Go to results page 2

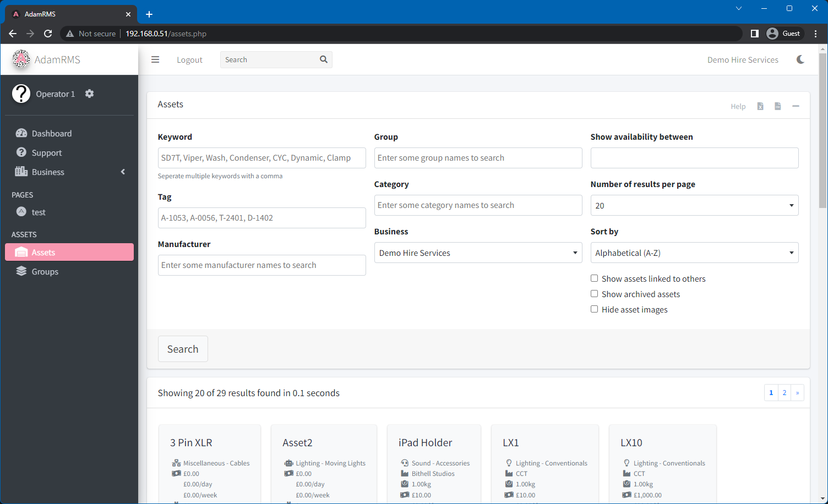click(784, 392)
